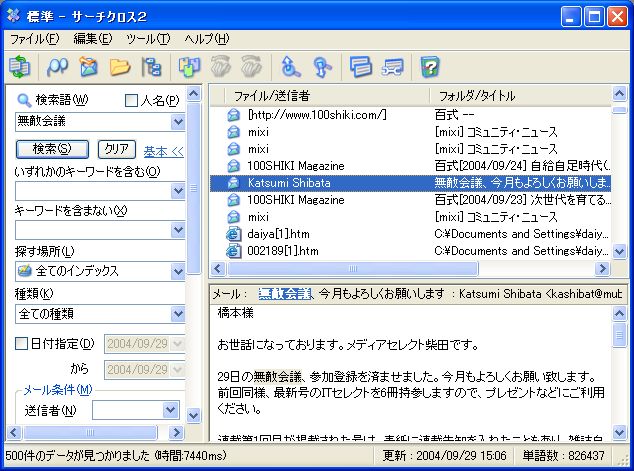
Task: Open the ツール(T) menu
Action: click(148, 39)
